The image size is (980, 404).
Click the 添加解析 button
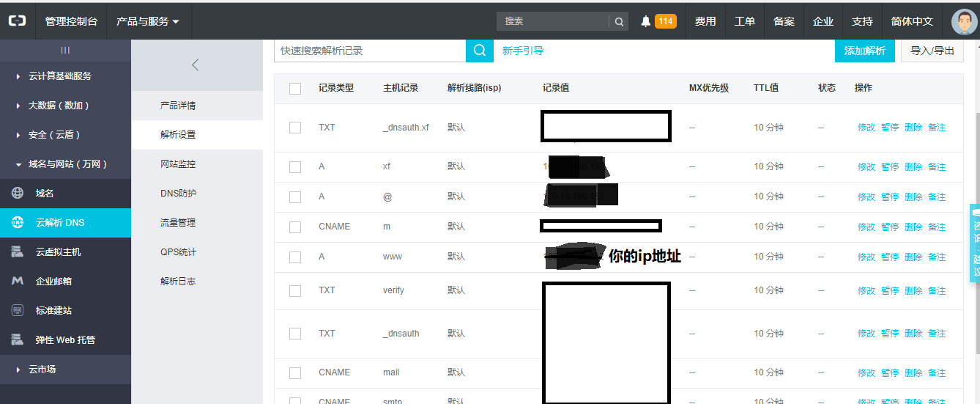pos(864,51)
